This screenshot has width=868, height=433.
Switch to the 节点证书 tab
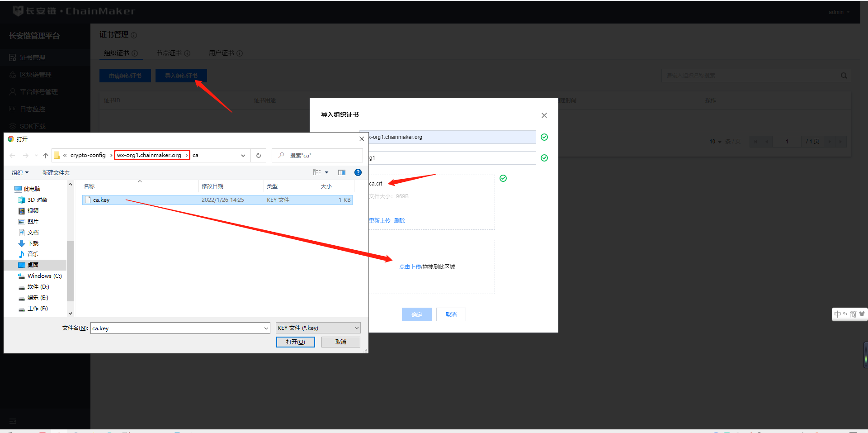coord(169,53)
